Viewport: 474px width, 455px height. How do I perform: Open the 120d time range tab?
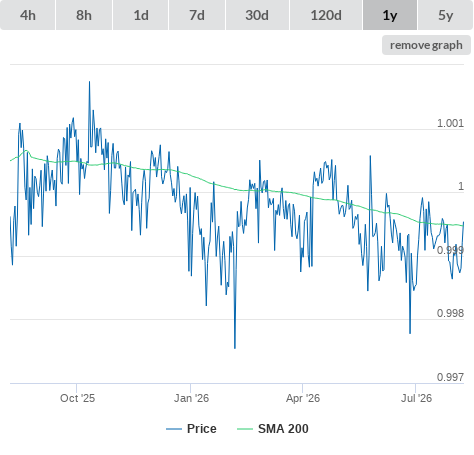point(326,15)
